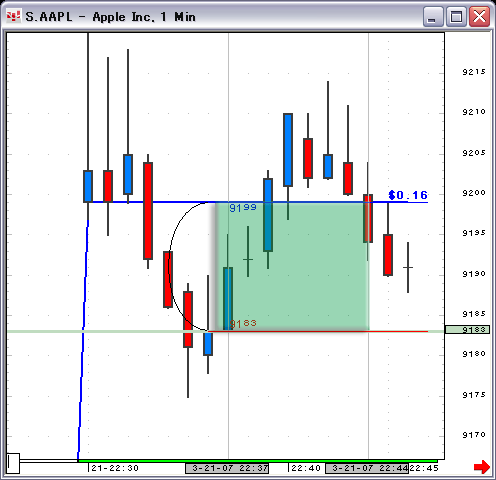Select the 9183 price cursor label
This screenshot has width=496, height=480.
[467, 330]
